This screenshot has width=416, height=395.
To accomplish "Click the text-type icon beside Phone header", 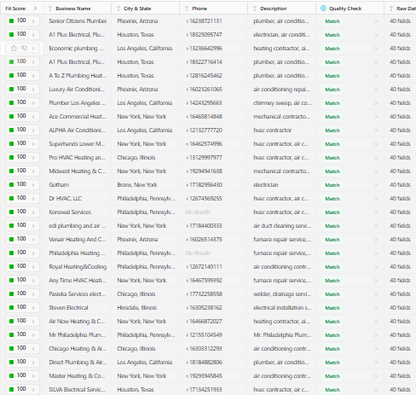I will pos(187,9).
